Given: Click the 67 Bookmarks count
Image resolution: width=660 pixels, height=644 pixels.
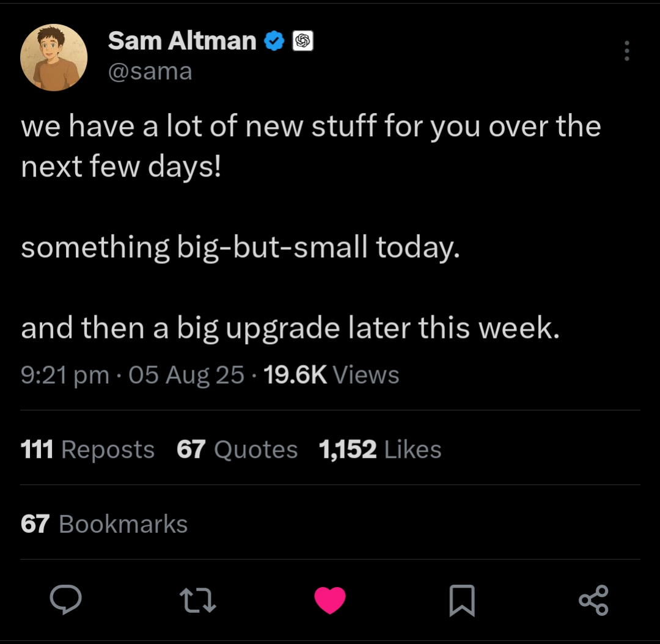Looking at the screenshot, I should [105, 524].
